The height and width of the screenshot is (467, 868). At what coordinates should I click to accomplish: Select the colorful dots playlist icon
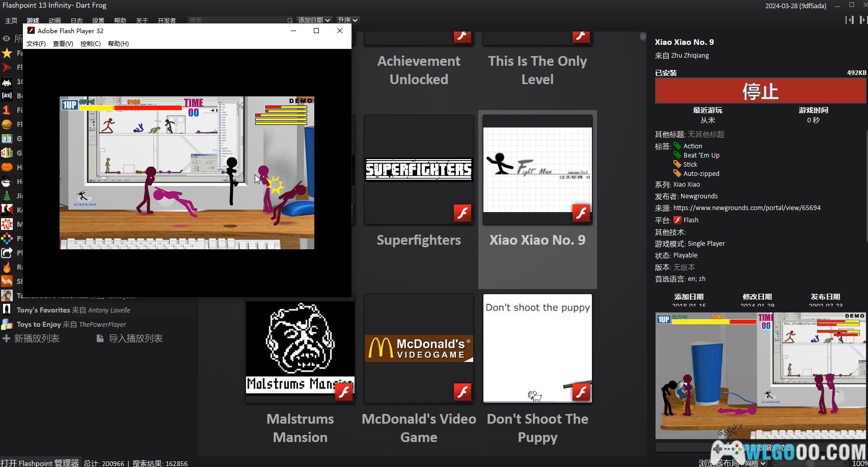(x=7, y=238)
